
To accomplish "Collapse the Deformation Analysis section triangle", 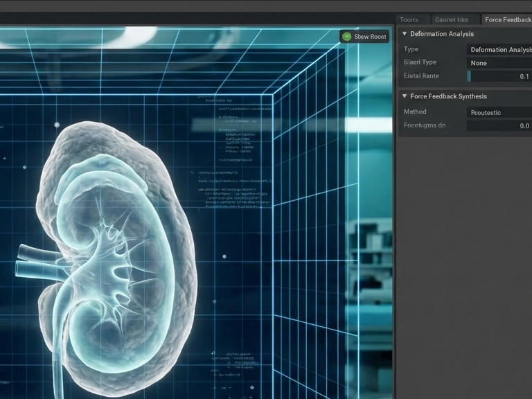I will click(x=405, y=34).
